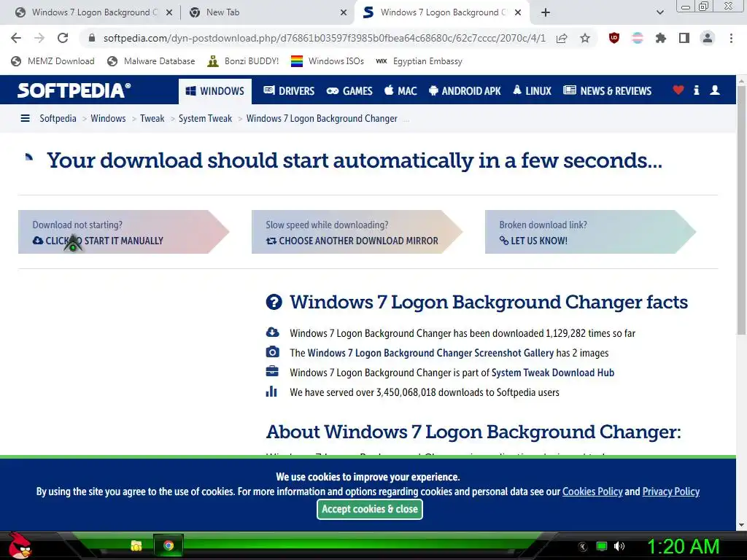Image resolution: width=747 pixels, height=560 pixels.
Task: Go back using the browser back arrow
Action: (16, 38)
